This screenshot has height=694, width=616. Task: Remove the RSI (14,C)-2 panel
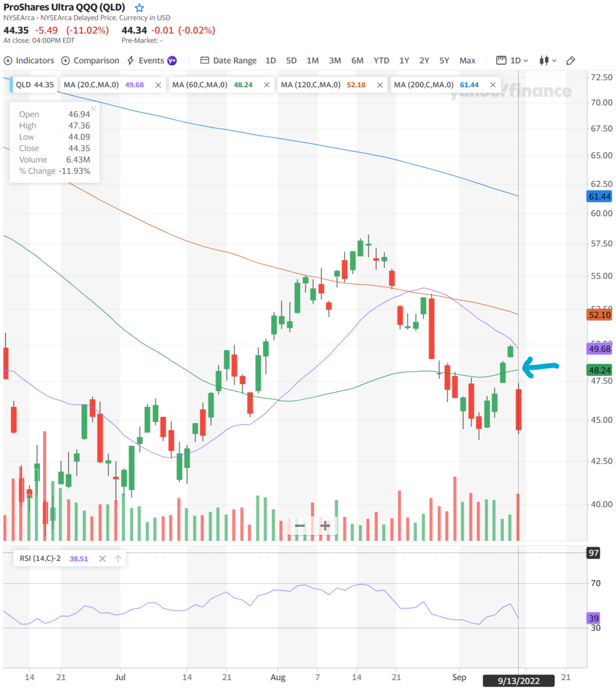point(102,559)
